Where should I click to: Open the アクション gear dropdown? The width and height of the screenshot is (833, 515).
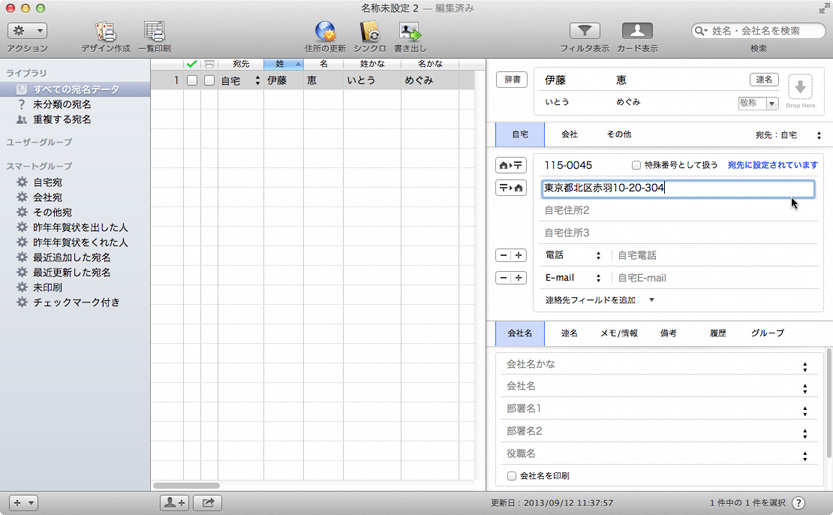(x=27, y=31)
